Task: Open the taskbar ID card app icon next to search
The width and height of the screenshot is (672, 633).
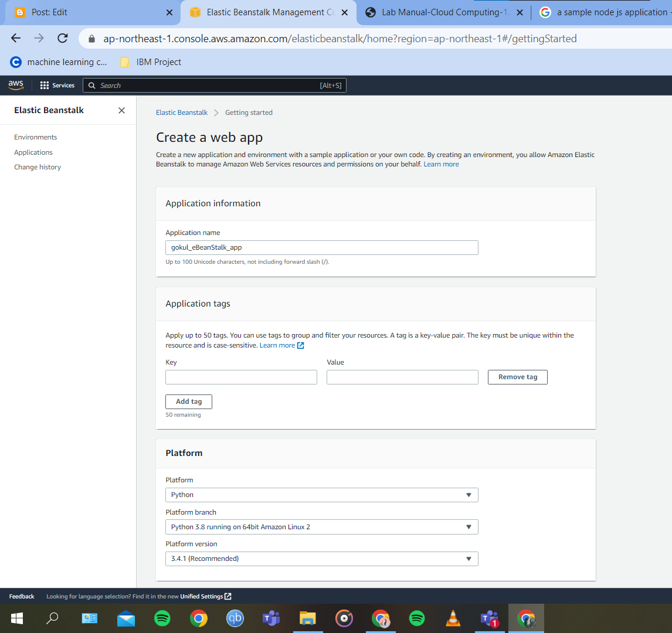Action: (90, 618)
